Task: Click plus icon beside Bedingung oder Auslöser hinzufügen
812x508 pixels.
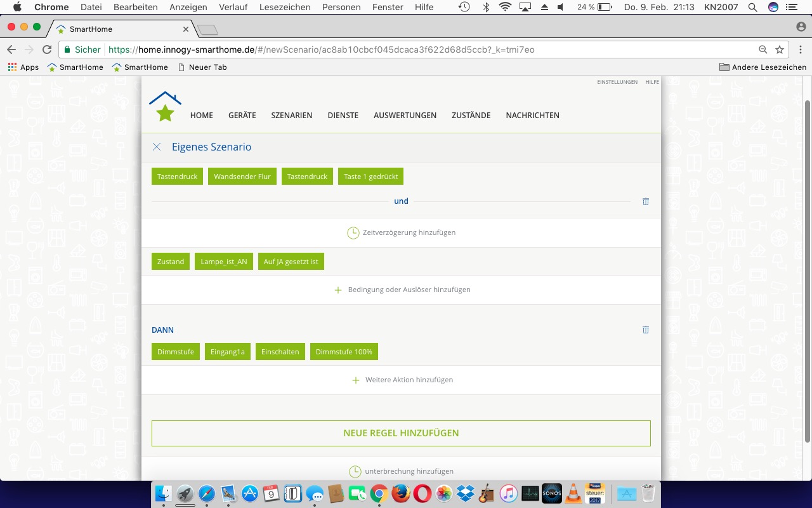Action: tap(338, 290)
